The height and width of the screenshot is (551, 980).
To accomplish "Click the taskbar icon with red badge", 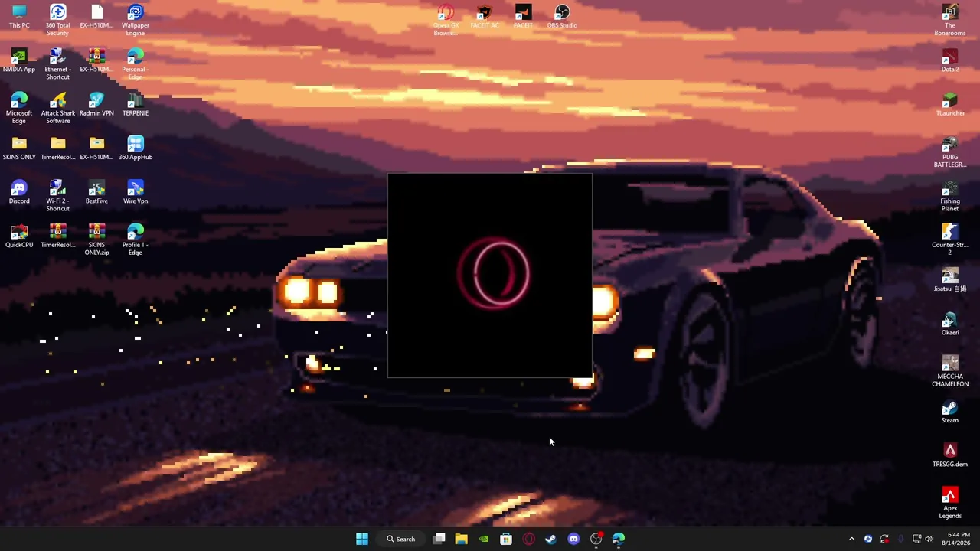I will [596, 539].
